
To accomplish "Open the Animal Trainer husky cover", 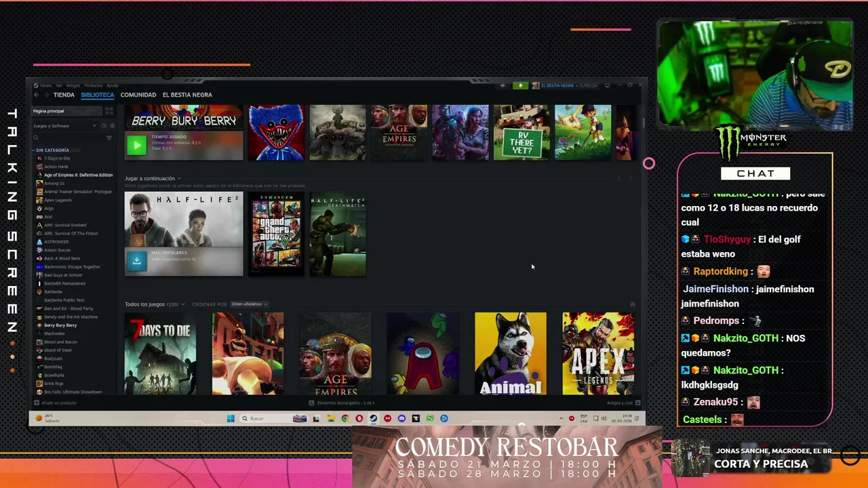I will (511, 353).
